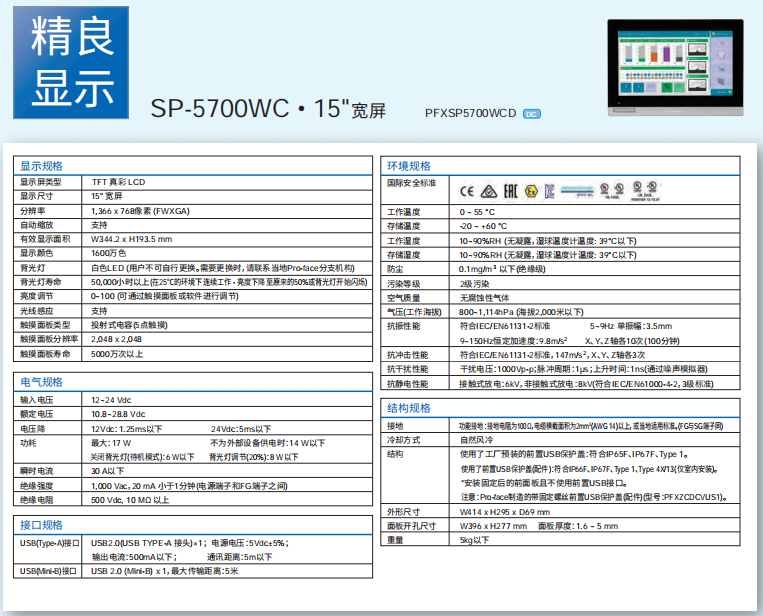Click the W396 x H277 mm cutout size
The image size is (763, 616).
tap(493, 526)
